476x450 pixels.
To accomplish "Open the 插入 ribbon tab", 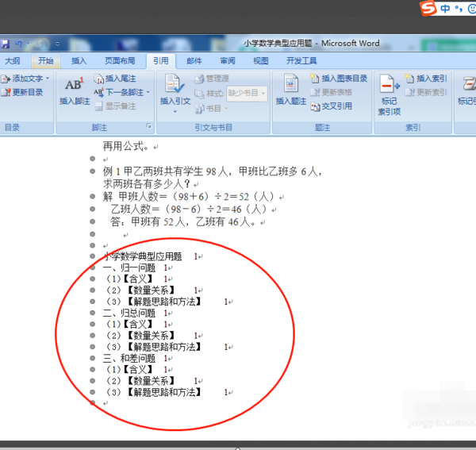I will pos(79,61).
